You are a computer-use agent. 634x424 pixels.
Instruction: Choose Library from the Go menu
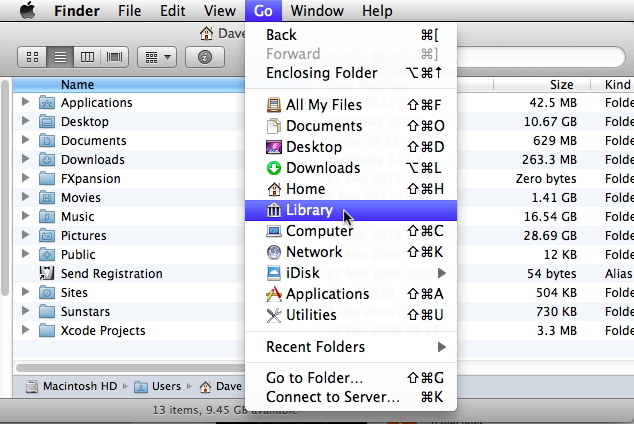(309, 210)
